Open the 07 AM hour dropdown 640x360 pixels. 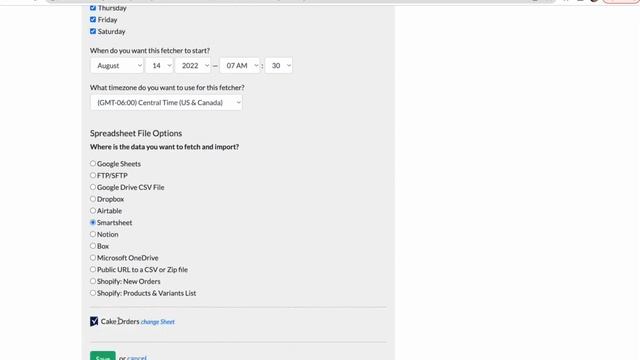tap(240, 66)
